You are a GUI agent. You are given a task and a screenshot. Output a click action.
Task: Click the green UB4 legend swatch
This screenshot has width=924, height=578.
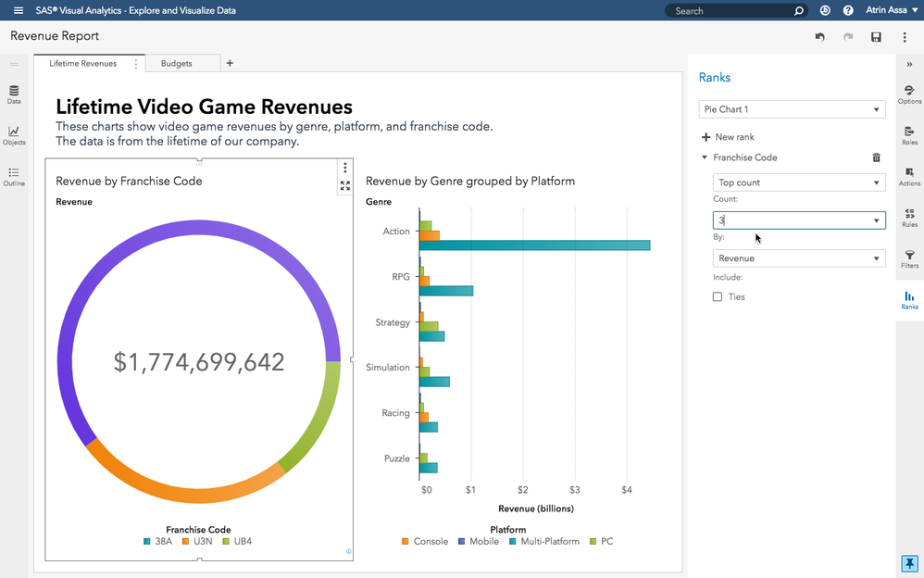tap(226, 542)
